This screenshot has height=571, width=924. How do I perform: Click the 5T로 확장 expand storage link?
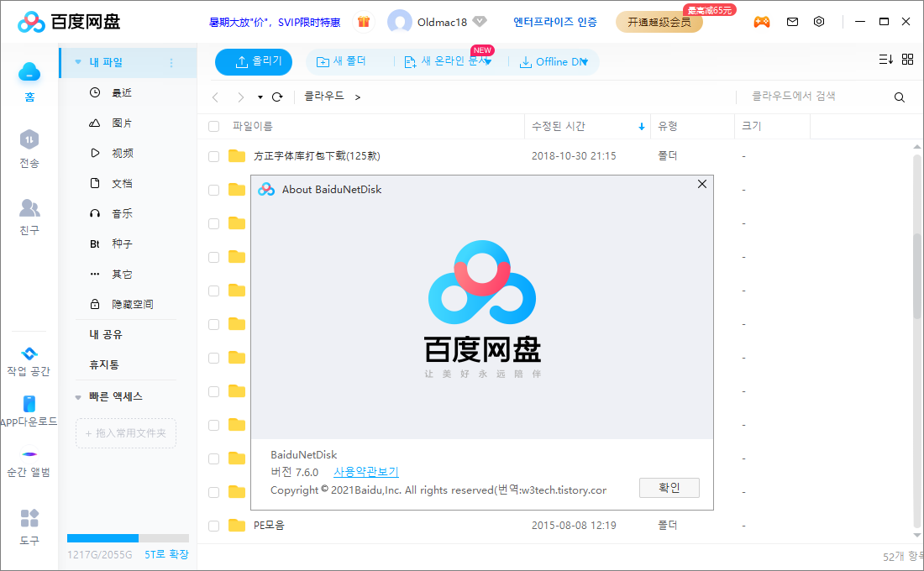(167, 554)
